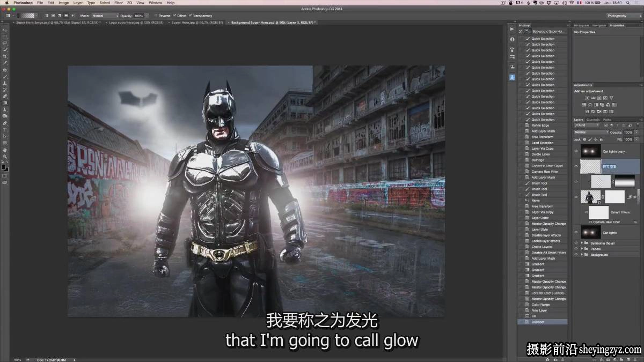Select the Move tool in the toolbar
The image size is (644, 362).
[x=5, y=29]
